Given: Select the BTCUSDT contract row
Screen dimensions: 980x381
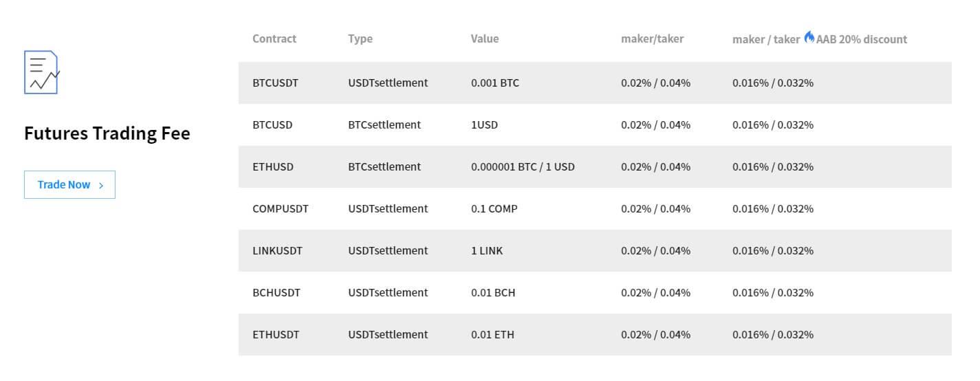Looking at the screenshot, I should [595, 83].
